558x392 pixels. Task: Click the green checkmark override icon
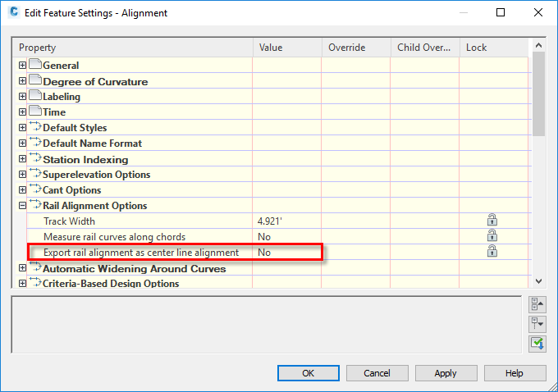[x=537, y=343]
